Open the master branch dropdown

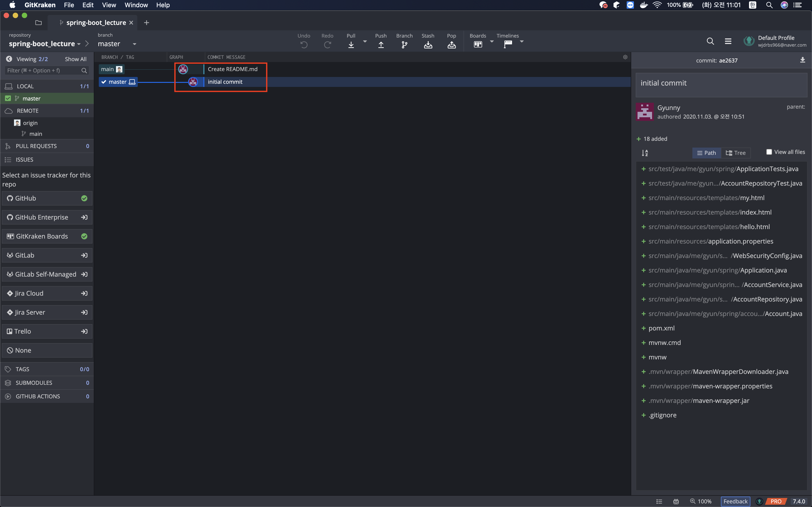[x=134, y=44]
